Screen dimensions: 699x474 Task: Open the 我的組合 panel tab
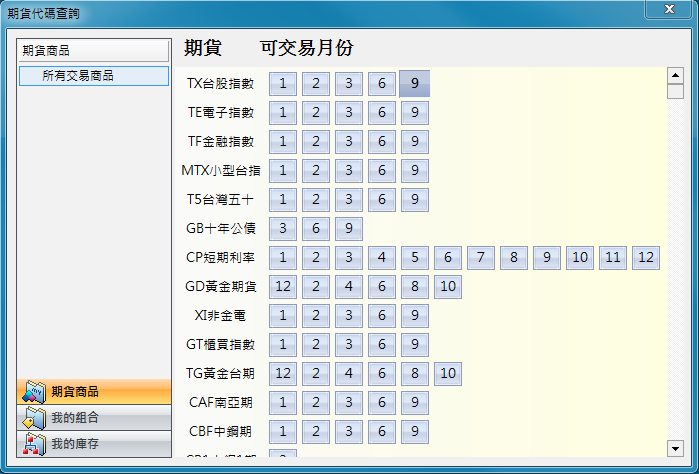[94, 418]
